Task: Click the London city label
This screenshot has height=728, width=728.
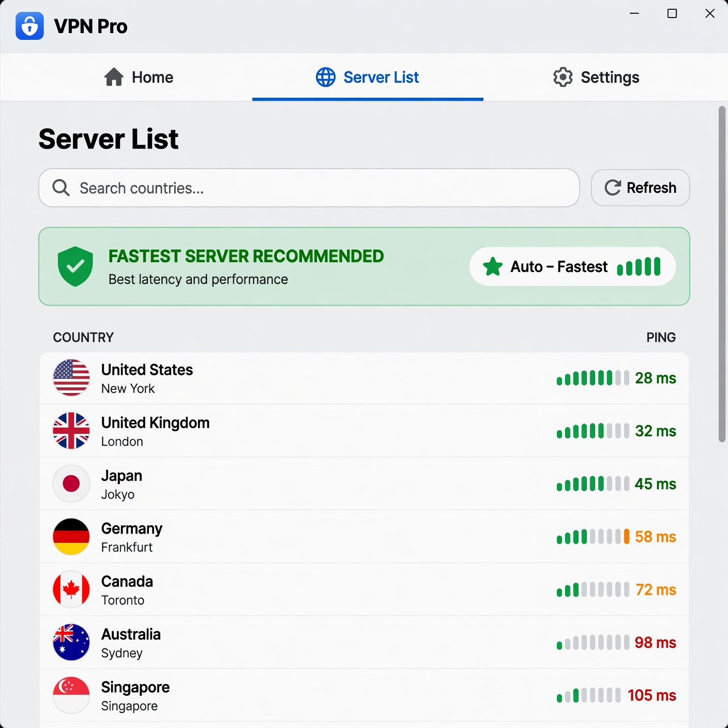Action: pos(122,442)
